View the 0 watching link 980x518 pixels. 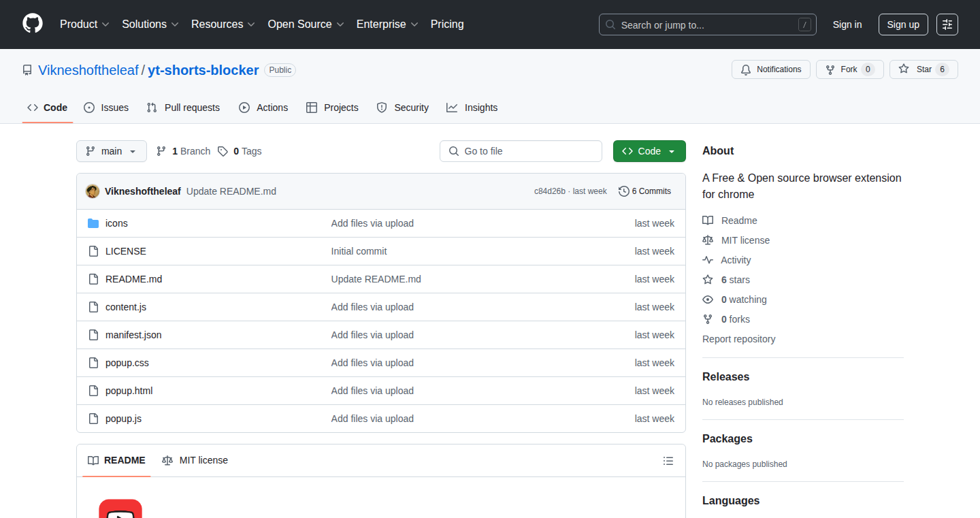point(734,300)
